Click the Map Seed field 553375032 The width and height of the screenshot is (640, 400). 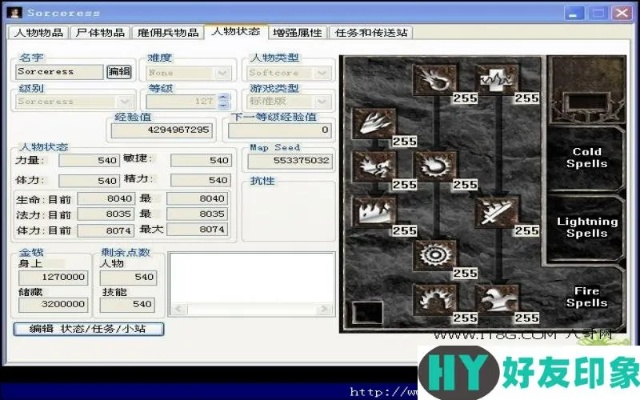290,161
